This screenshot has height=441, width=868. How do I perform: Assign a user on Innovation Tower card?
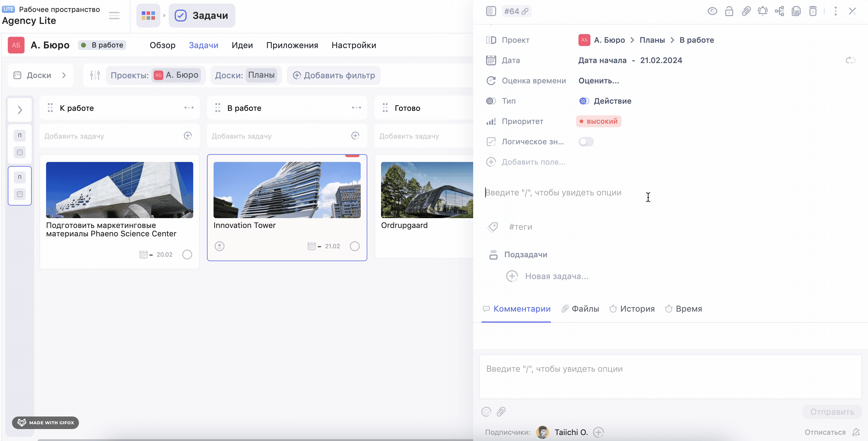[219, 246]
